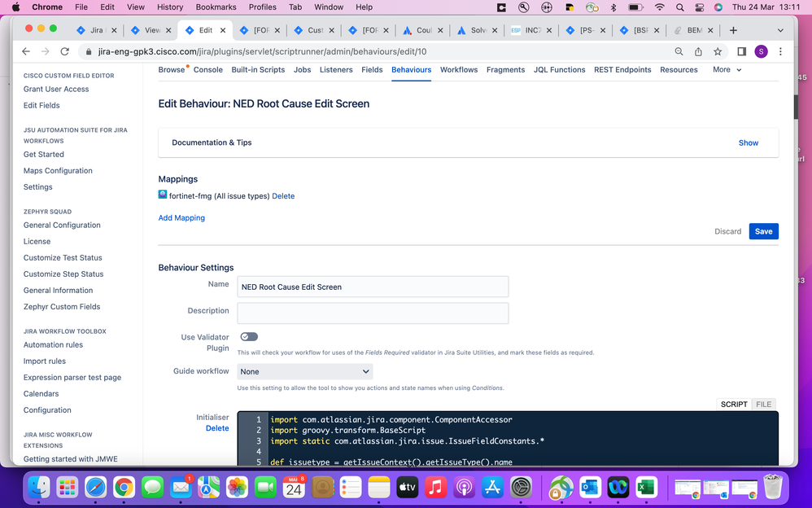Click the Bluetooth icon in menu bar
The width and height of the screenshot is (812, 508).
[x=613, y=7]
